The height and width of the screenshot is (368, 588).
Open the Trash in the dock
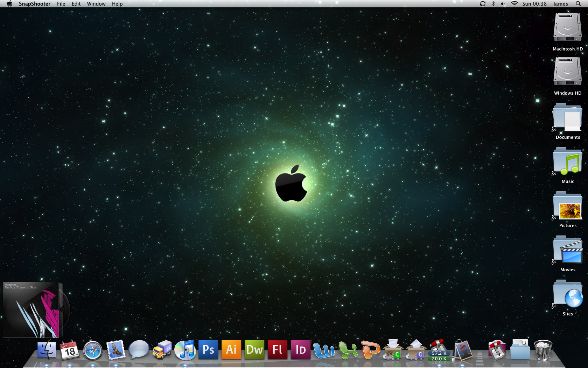pos(543,350)
